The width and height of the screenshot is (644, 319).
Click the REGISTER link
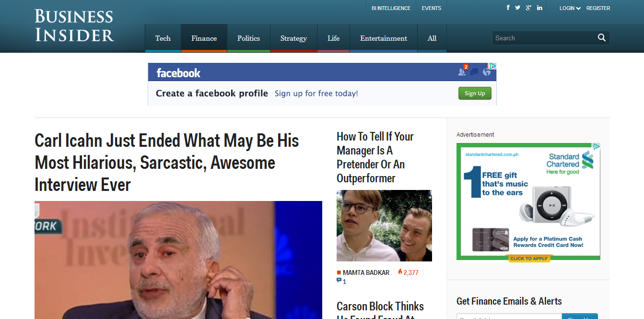click(598, 8)
